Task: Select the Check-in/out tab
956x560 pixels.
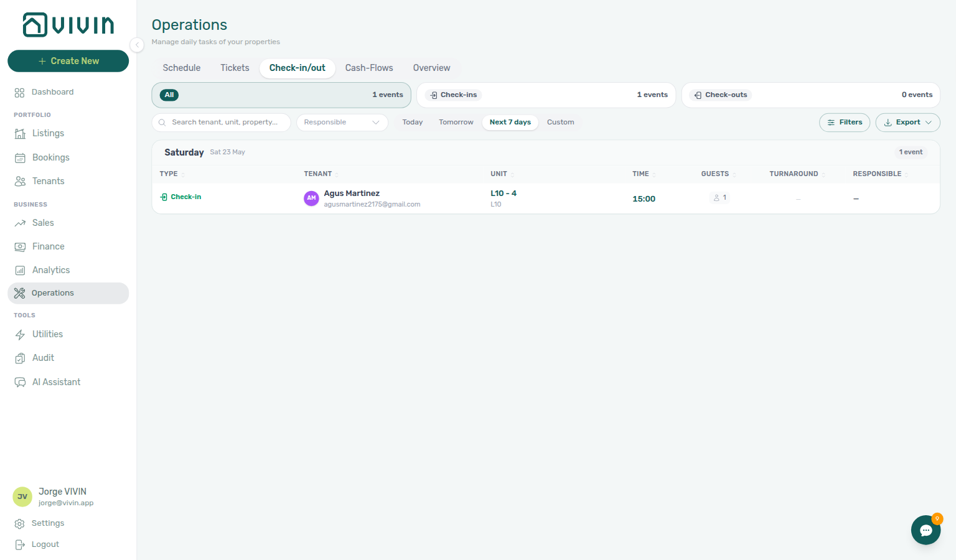Action: click(298, 68)
